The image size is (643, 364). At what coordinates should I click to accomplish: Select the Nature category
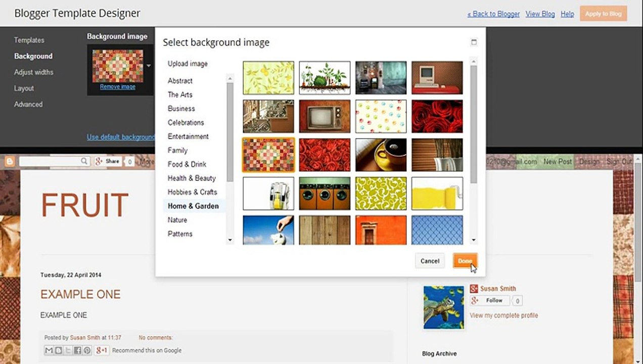tap(177, 220)
